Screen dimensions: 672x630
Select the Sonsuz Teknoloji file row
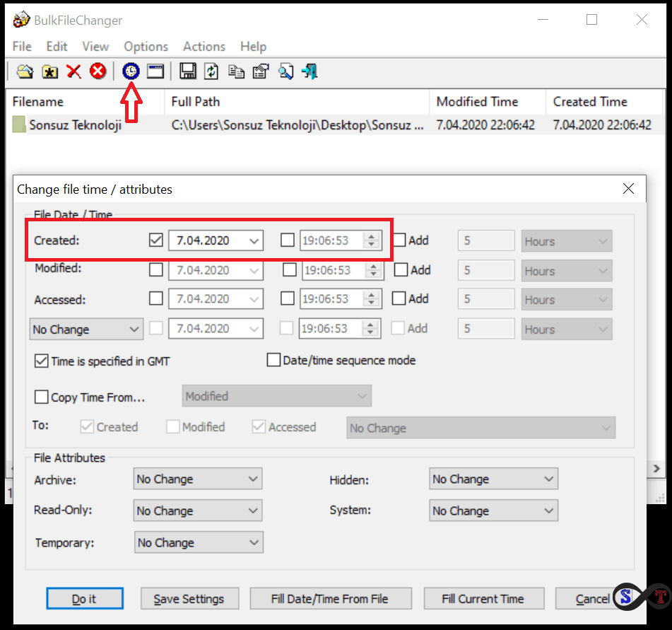point(75,125)
